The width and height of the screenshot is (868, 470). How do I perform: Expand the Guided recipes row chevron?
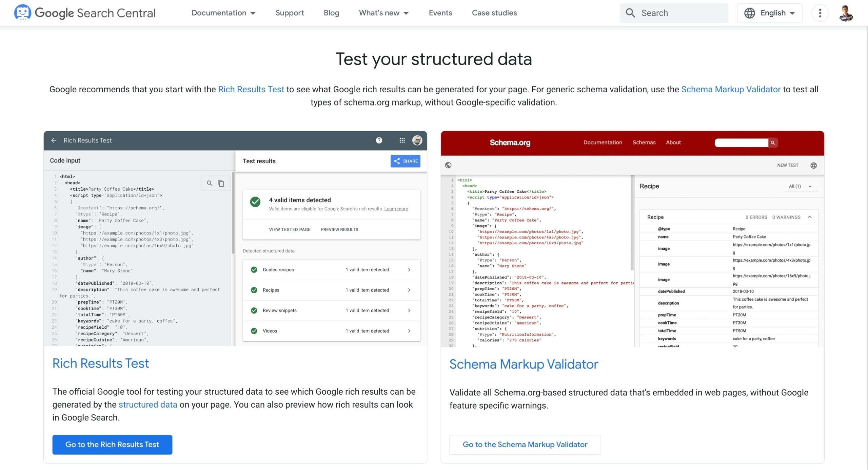pos(409,269)
